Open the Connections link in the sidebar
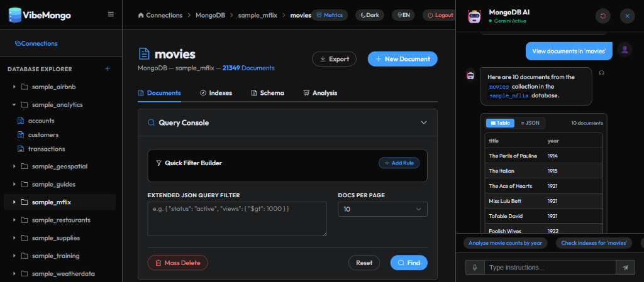 pos(36,43)
